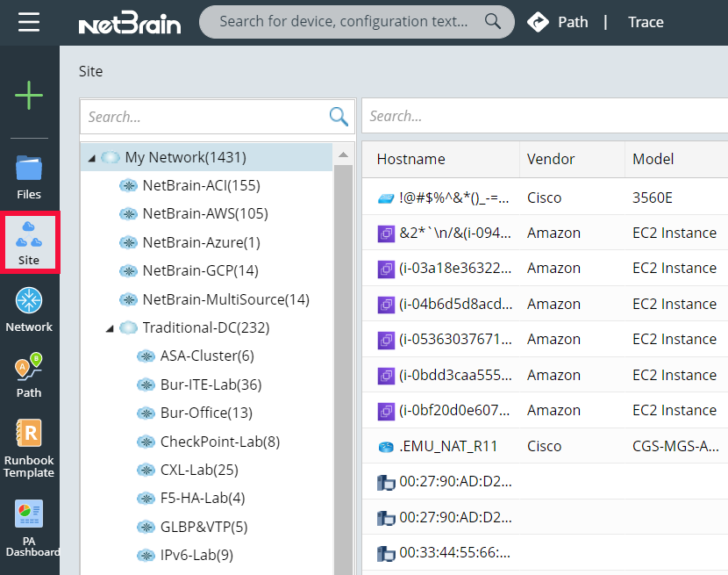The height and width of the screenshot is (575, 728).
Task: Select NetBrain-ACI(155) site
Action: click(201, 185)
